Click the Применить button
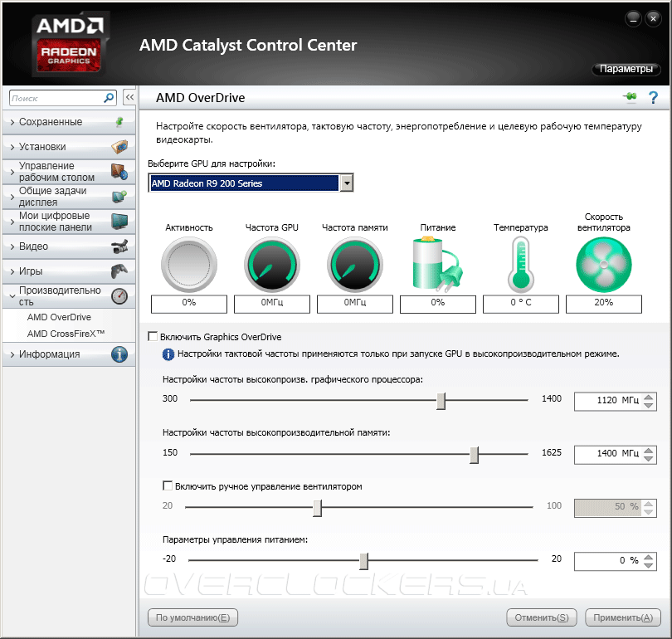 [x=623, y=617]
